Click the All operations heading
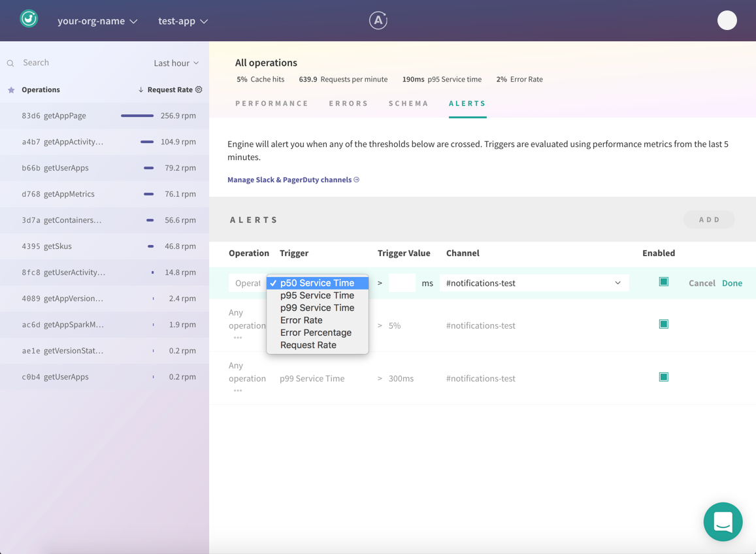Image resolution: width=756 pixels, height=554 pixels. 266,63
